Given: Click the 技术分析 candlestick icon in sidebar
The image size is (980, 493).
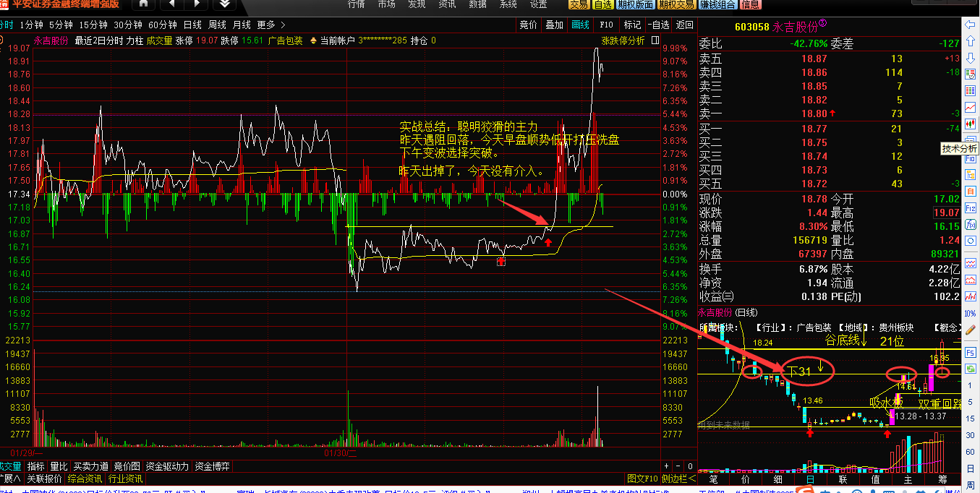Looking at the screenshot, I should click(x=971, y=124).
